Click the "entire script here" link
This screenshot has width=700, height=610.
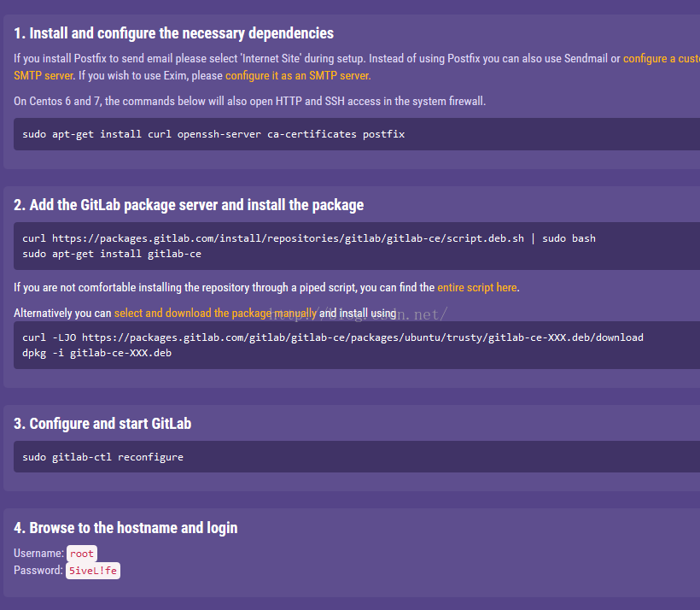[477, 287]
